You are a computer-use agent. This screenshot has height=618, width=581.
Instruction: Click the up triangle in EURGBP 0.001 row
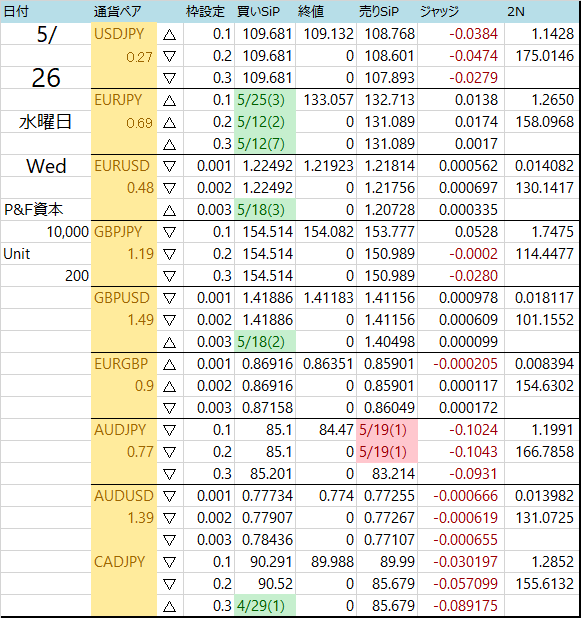pos(169,365)
